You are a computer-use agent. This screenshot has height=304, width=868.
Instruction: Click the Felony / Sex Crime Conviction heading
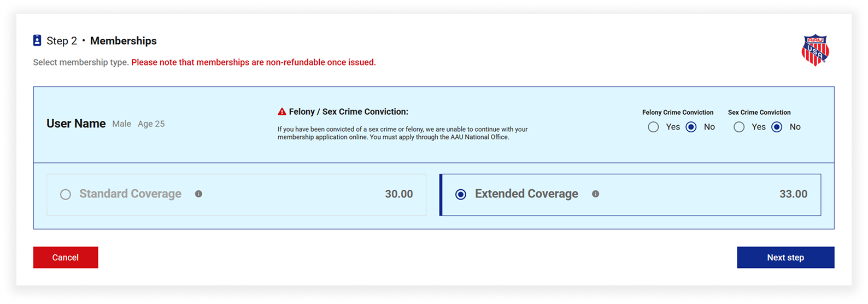tap(349, 112)
